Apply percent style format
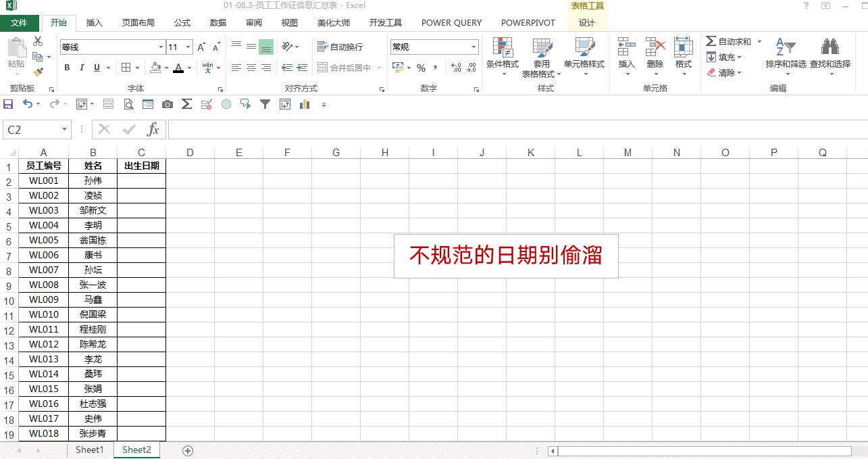This screenshot has width=868, height=459. (x=421, y=68)
